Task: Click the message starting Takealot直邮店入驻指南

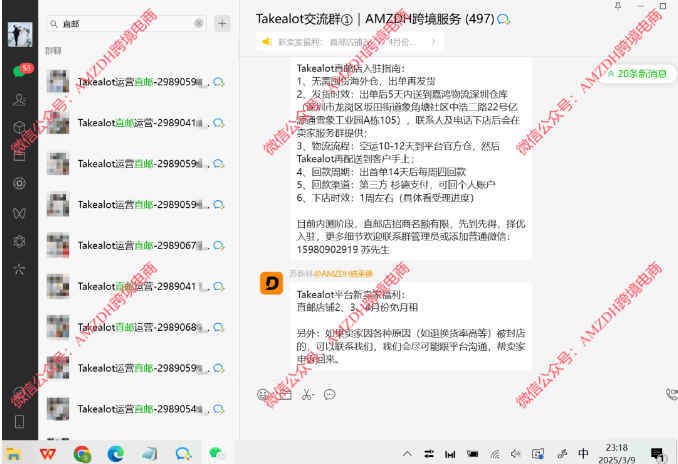Action: pyautogui.click(x=411, y=159)
